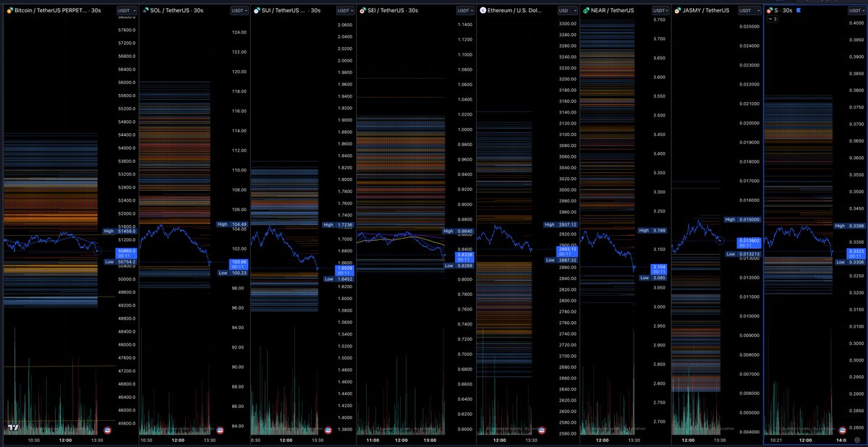Image resolution: width=868 pixels, height=447 pixels.
Task: Click High 0.015000 label on JASMY chart
Action: click(743, 218)
